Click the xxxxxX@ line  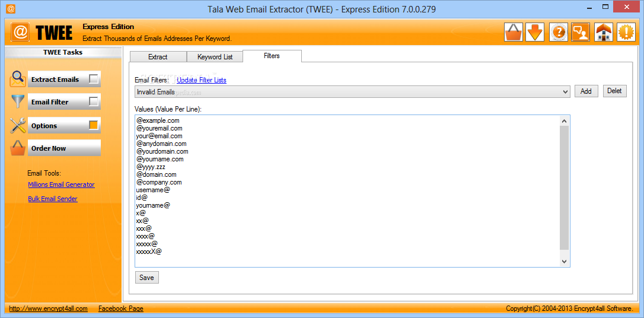pos(148,252)
